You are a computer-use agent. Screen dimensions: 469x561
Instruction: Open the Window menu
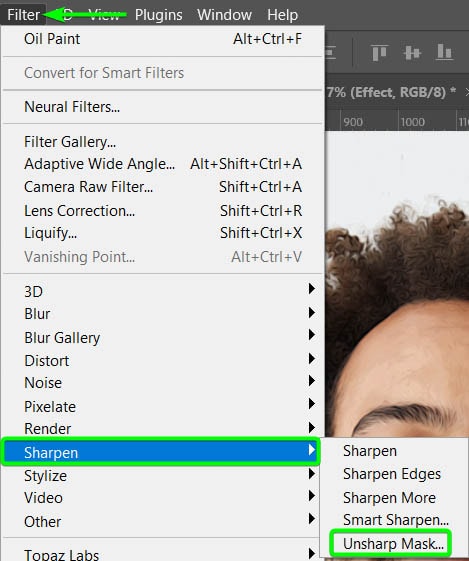[224, 15]
